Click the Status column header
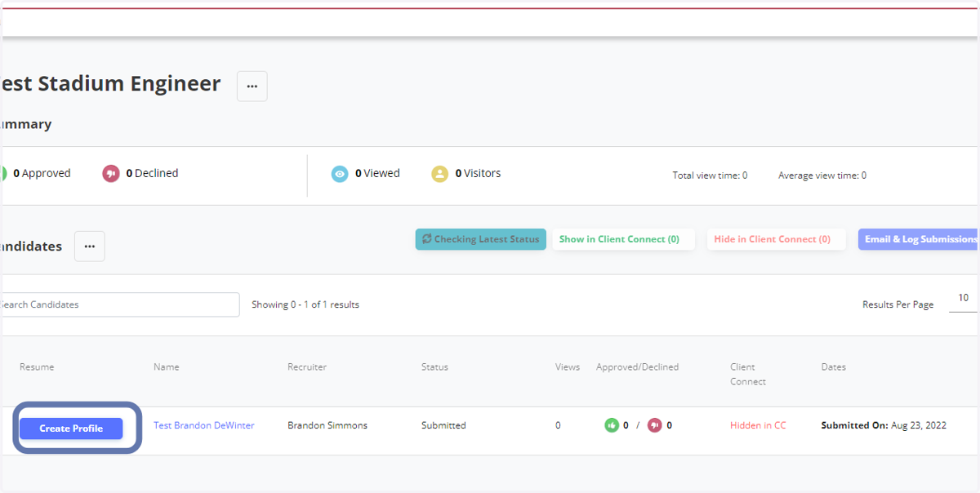The height and width of the screenshot is (493, 980). (x=434, y=367)
